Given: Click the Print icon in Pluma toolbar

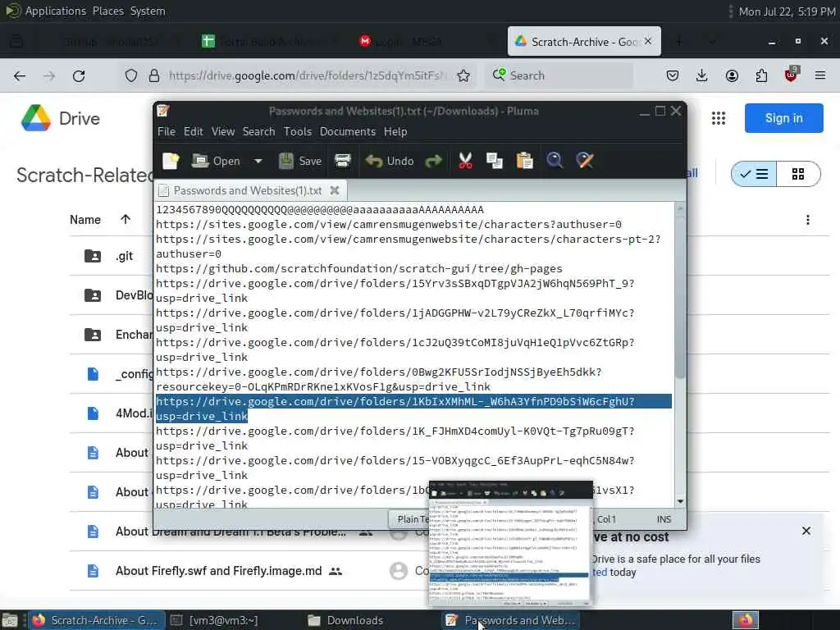Looking at the screenshot, I should pos(343,161).
